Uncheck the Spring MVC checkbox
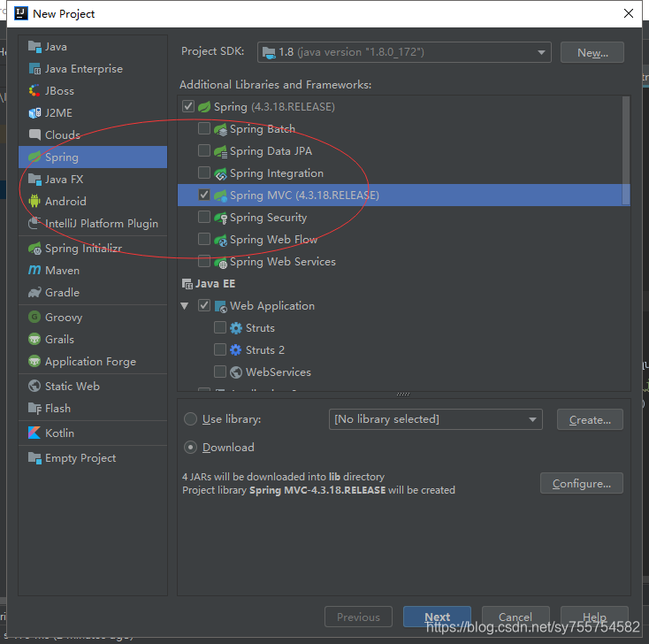The width and height of the screenshot is (649, 644). point(204,195)
